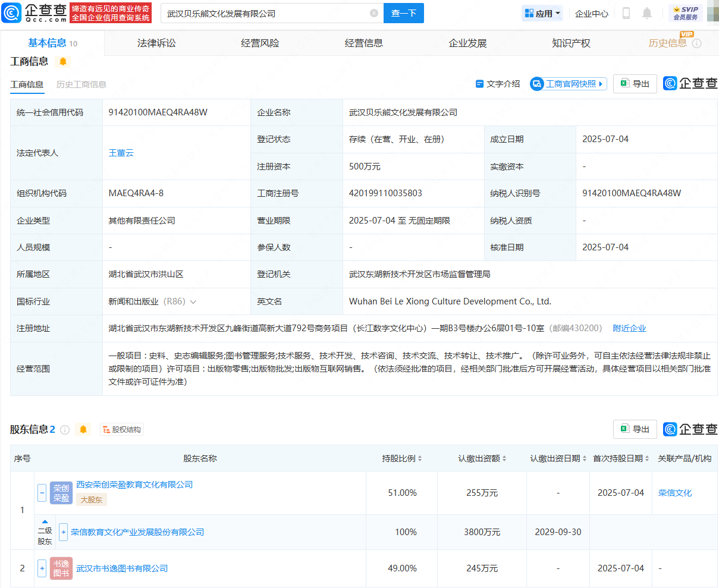Click the info icon beside 股东信息 2
The height and width of the screenshot is (588, 719).
click(65, 430)
